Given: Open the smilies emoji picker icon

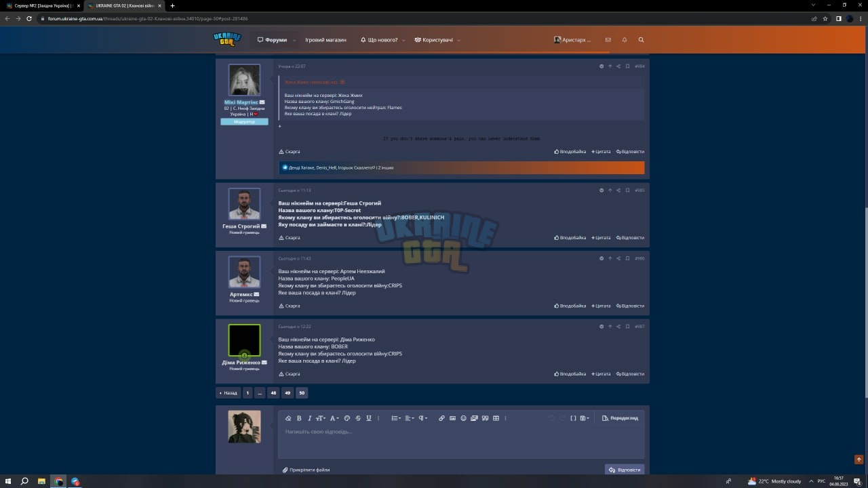Looking at the screenshot, I should coord(463,418).
